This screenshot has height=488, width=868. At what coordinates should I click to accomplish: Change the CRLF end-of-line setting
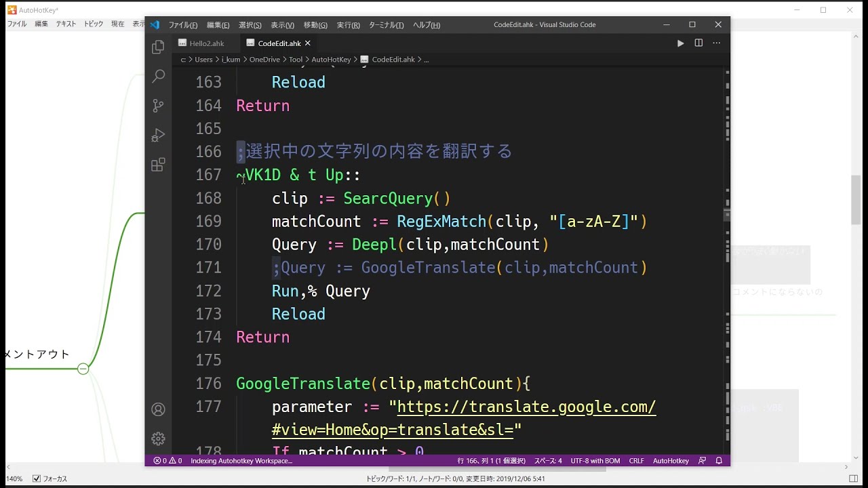(x=637, y=461)
